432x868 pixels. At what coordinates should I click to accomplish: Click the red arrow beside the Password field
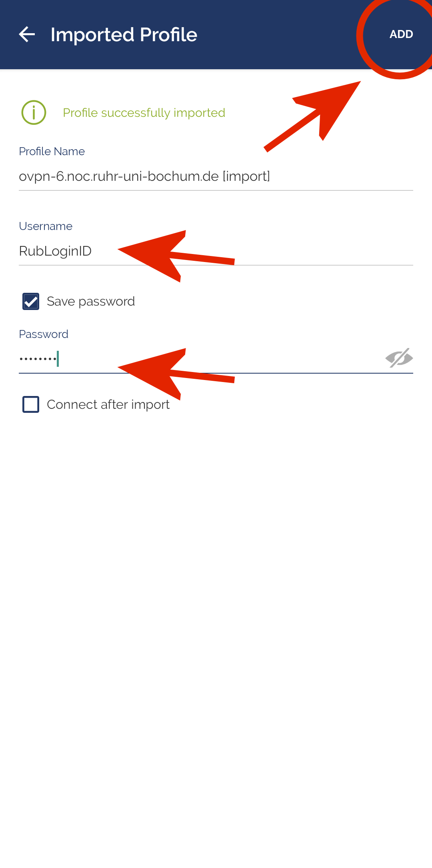click(176, 374)
